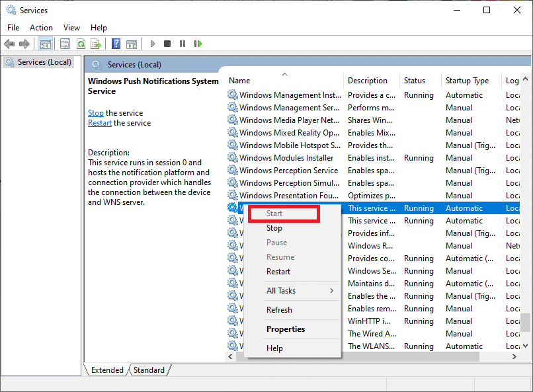Click the Restart the service link
This screenshot has width=533, height=392.
pyautogui.click(x=99, y=123)
